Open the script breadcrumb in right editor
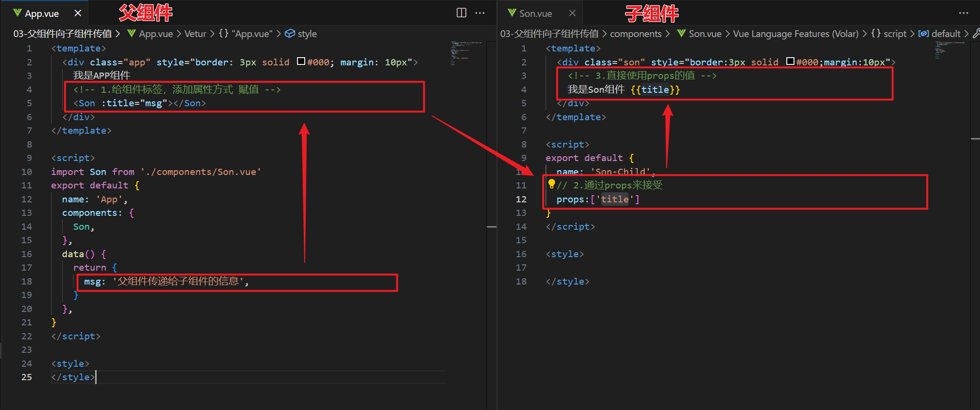This screenshot has height=410, width=980. 889,34
